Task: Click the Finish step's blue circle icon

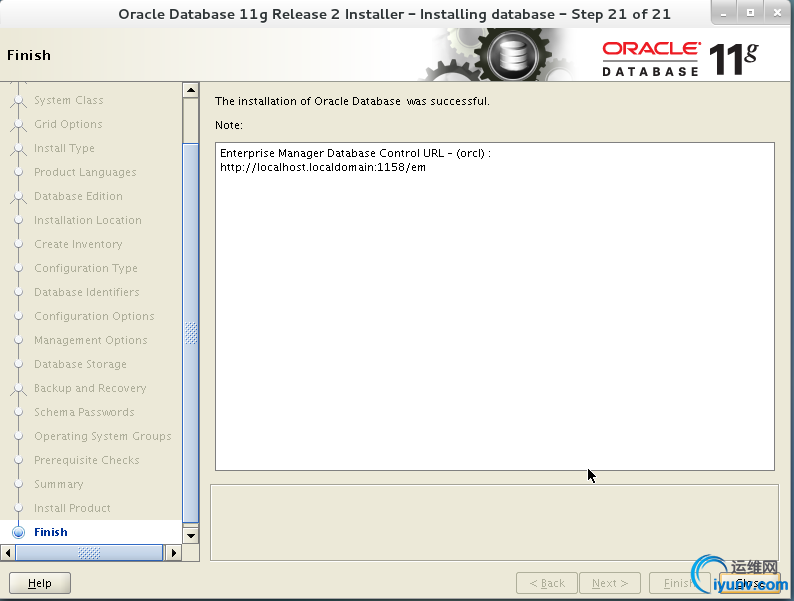Action: 19,532
